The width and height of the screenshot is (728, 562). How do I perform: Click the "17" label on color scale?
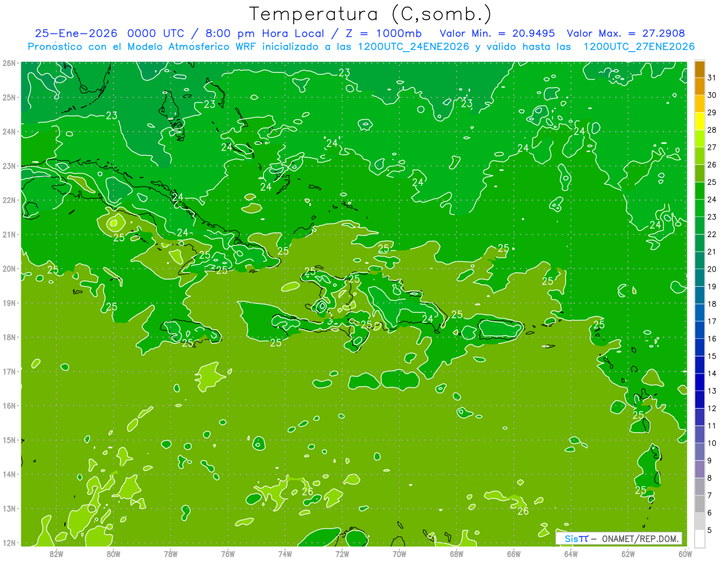coord(712,321)
